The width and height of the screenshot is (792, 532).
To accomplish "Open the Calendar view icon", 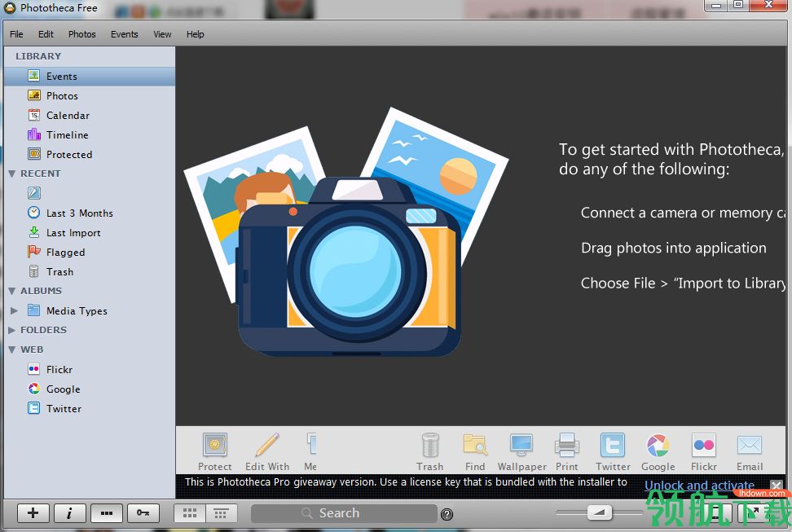I will point(34,115).
